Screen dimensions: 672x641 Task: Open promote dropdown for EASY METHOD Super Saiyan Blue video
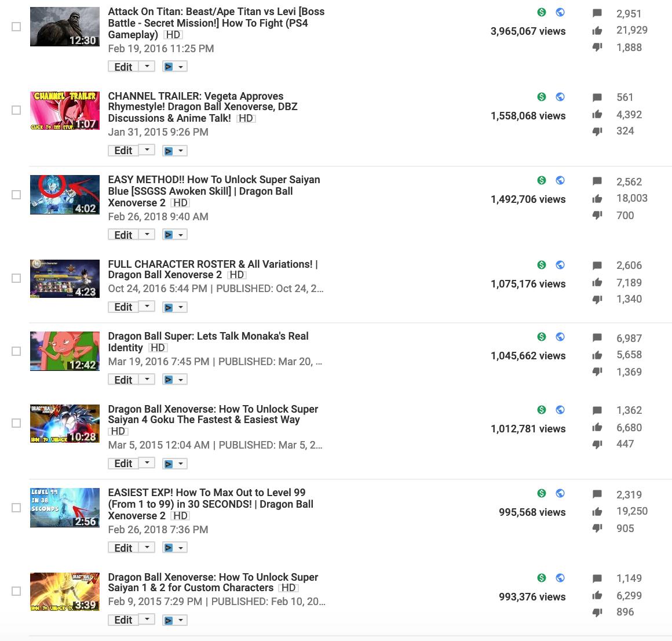(x=175, y=235)
